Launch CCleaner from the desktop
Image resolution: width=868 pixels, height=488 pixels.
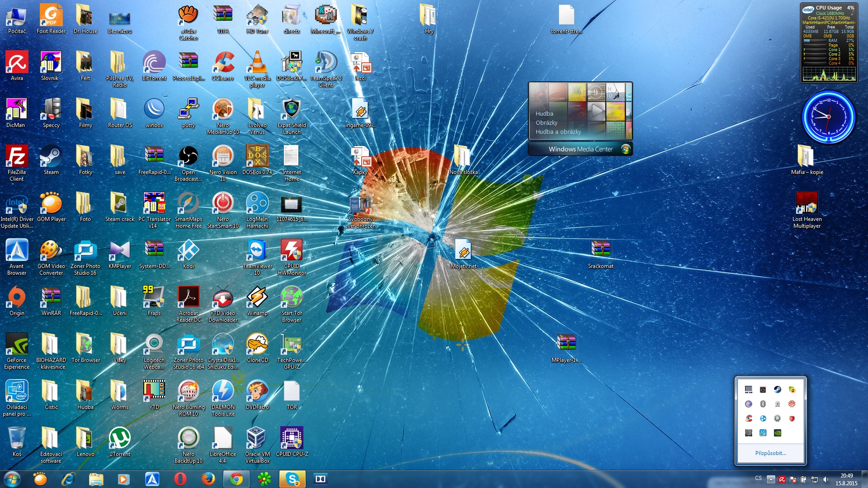point(223,63)
